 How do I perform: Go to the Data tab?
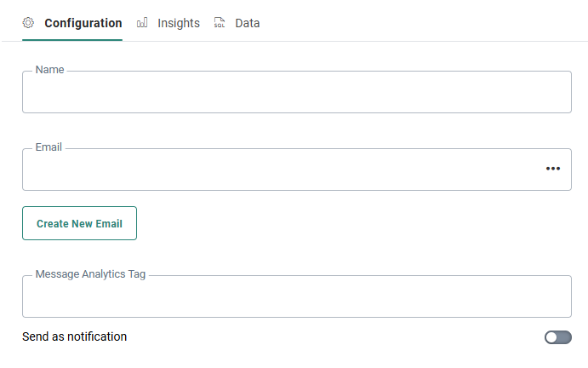(x=248, y=23)
